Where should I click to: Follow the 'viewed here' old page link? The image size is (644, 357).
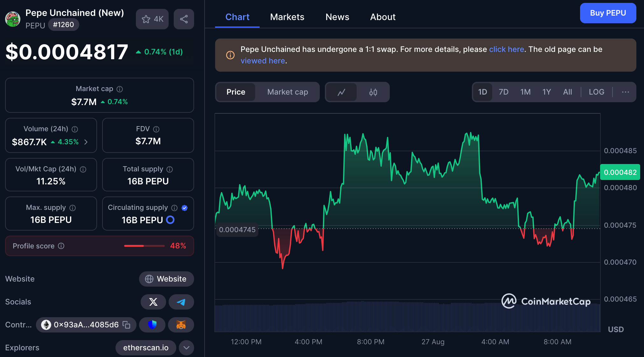click(262, 61)
